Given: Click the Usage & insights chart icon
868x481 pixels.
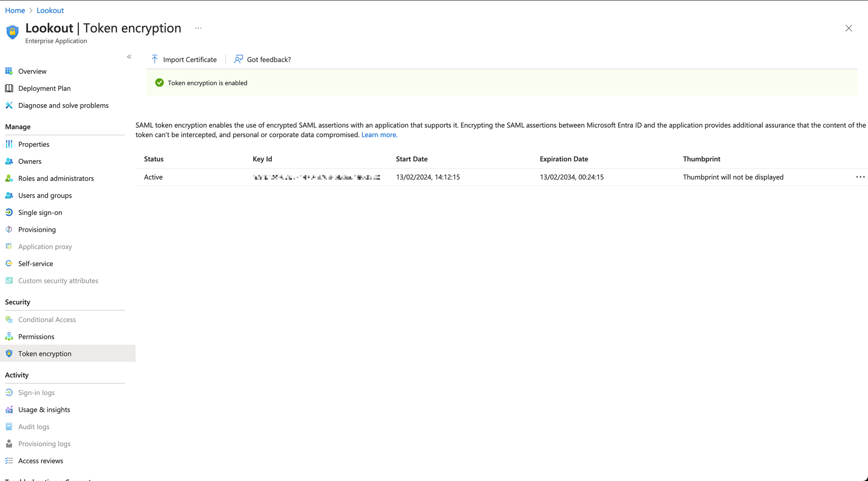Looking at the screenshot, I should click(9, 409).
